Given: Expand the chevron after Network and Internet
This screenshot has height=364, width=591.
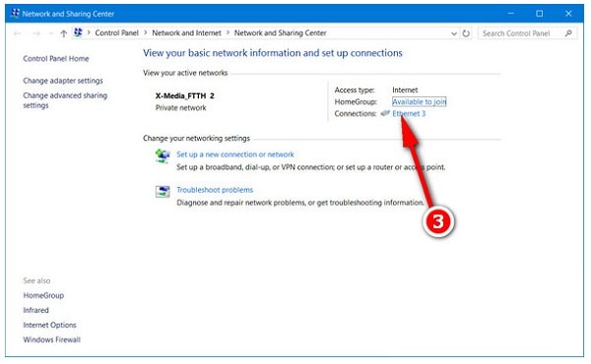Looking at the screenshot, I should [228, 33].
